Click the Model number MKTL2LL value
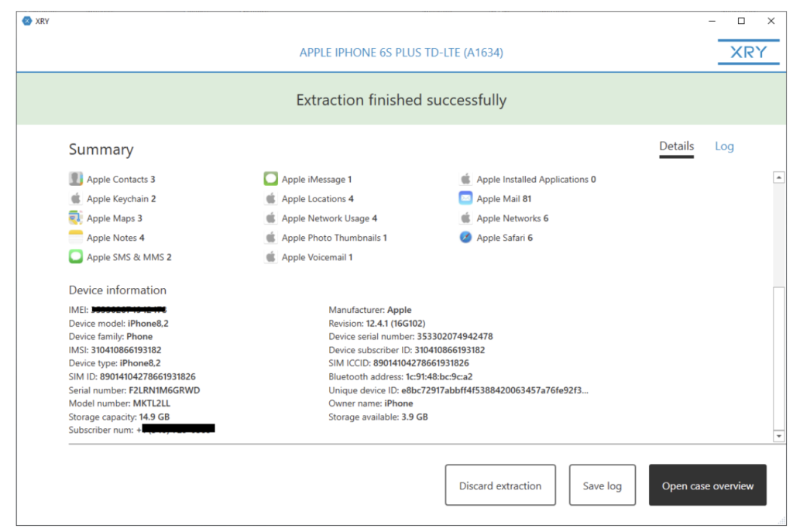 click(x=151, y=403)
